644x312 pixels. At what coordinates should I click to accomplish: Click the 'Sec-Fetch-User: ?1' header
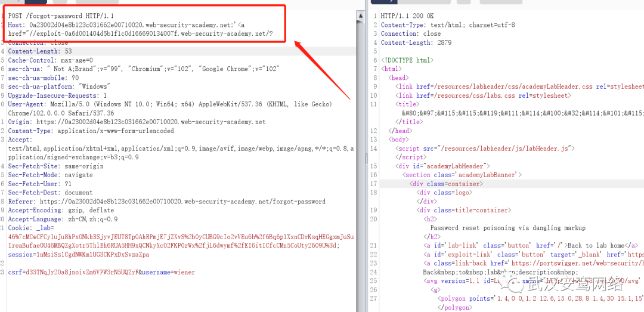coord(39,184)
